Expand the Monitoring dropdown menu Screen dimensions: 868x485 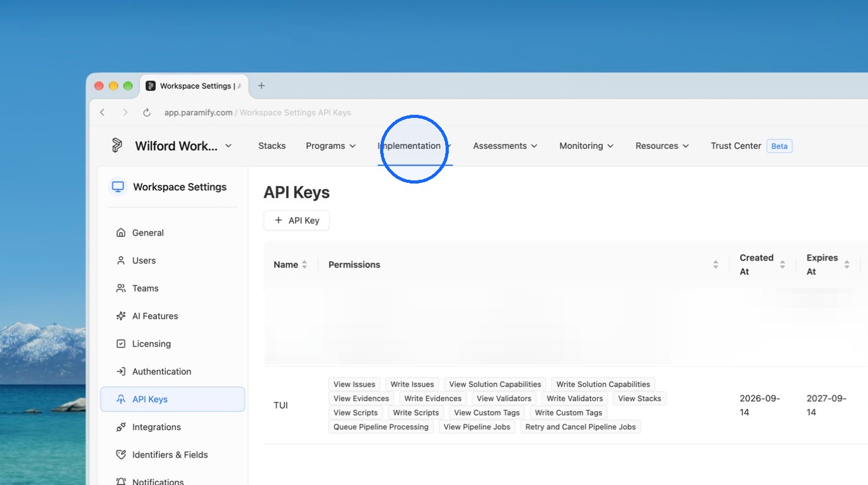click(586, 146)
